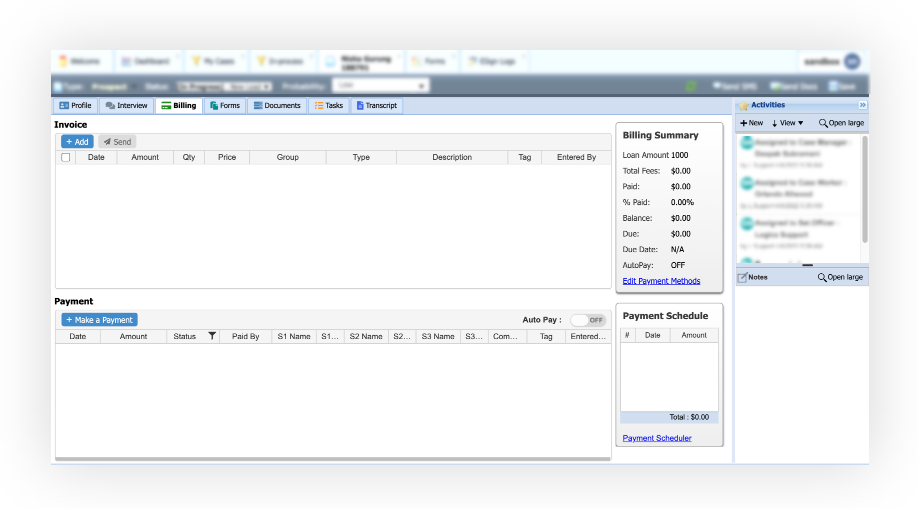Open Edit Payment Methods link
The height and width of the screenshot is (508, 918).
661,281
